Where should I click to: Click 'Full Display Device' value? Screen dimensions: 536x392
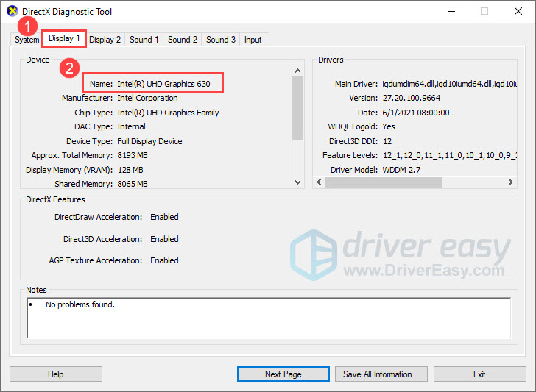point(149,141)
